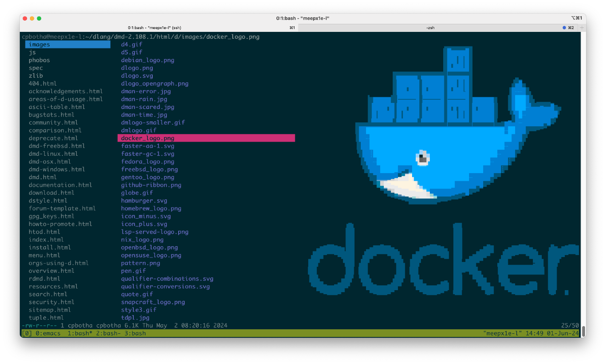Click the blue activity dot on the zsh tab
The height and width of the screenshot is (364, 606).
coord(564,28)
